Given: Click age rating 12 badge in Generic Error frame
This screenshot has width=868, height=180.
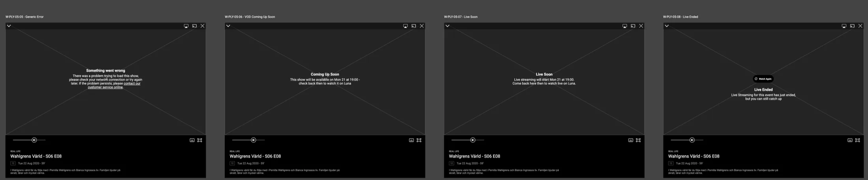Looking at the screenshot, I should pyautogui.click(x=13, y=163).
